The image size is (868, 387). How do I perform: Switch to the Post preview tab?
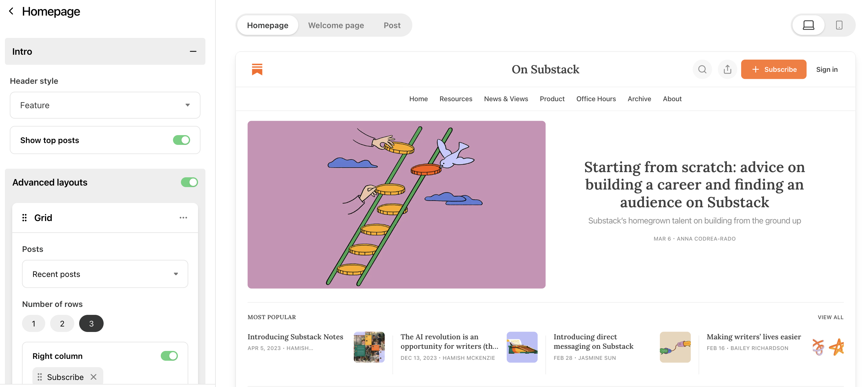point(392,25)
